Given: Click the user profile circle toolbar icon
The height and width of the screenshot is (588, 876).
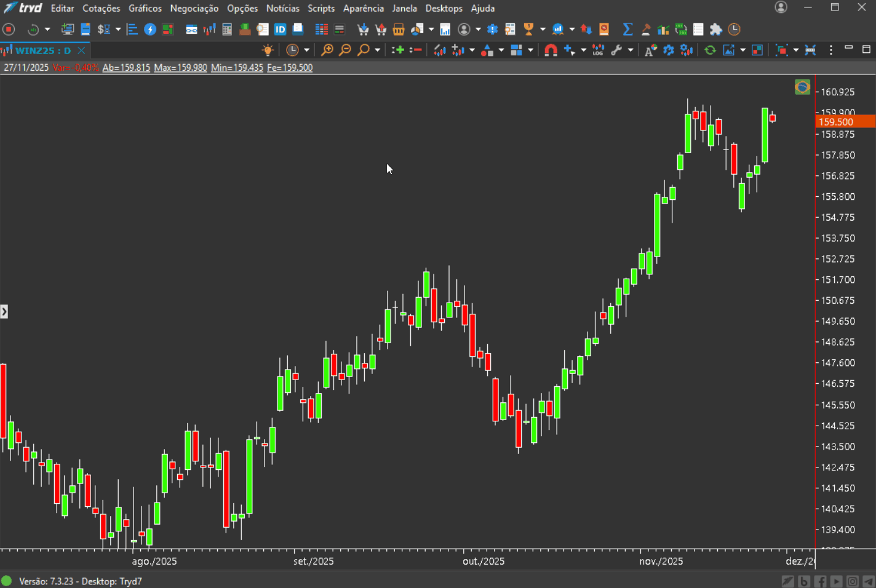Looking at the screenshot, I should tap(464, 29).
